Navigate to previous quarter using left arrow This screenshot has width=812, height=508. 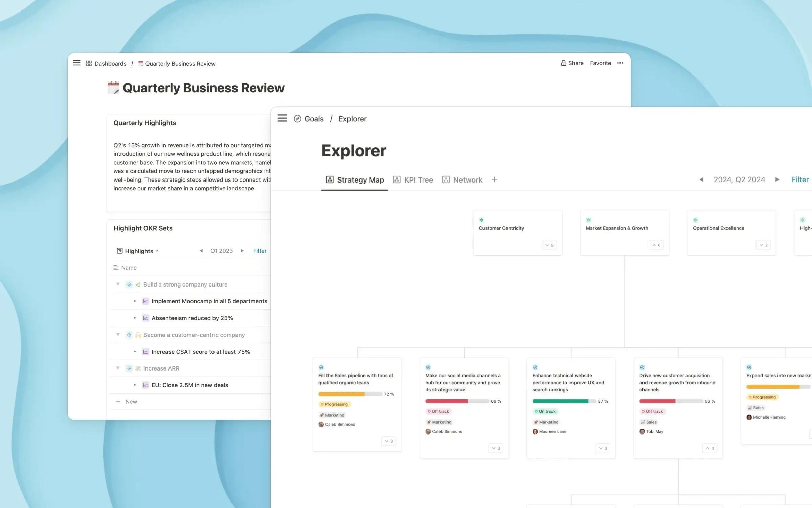(701, 180)
